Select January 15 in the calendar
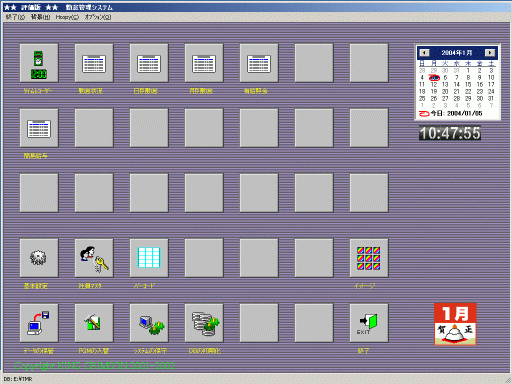This screenshot has height=384, width=512. click(x=468, y=85)
